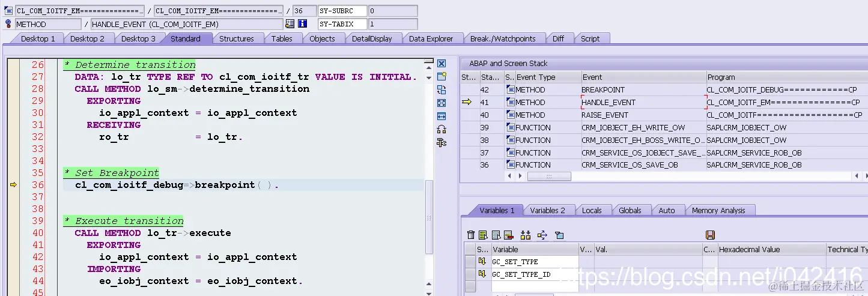Click the navigate icon in stack row 39
The width and height of the screenshot is (868, 296).
(x=511, y=127)
